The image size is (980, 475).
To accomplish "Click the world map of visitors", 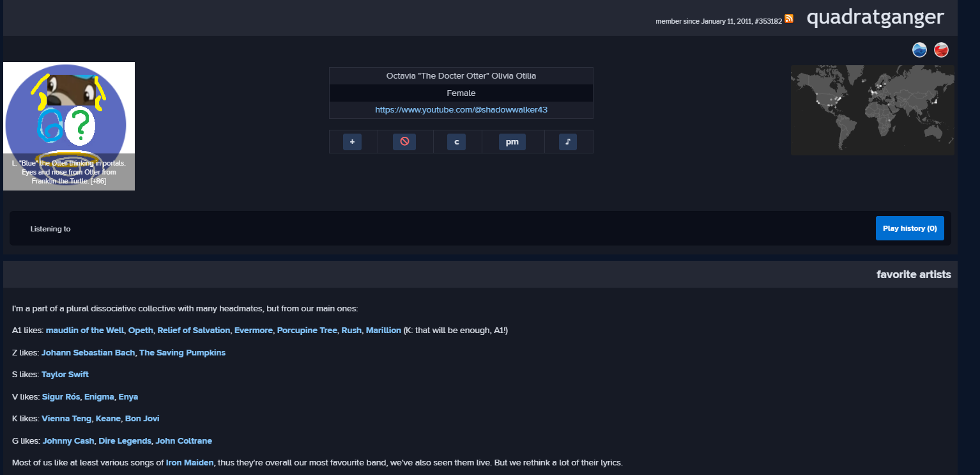I will 873,110.
